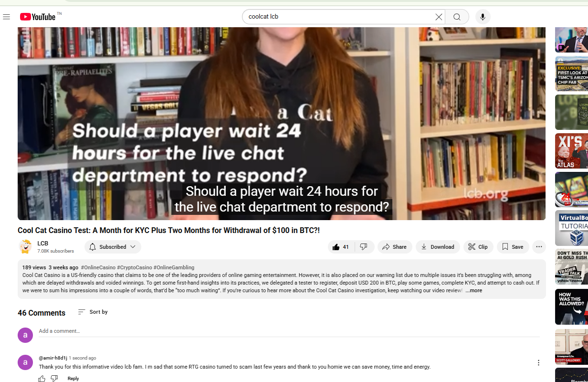The image size is (588, 382).
Task: Start voice search with the microphone
Action: tap(483, 17)
